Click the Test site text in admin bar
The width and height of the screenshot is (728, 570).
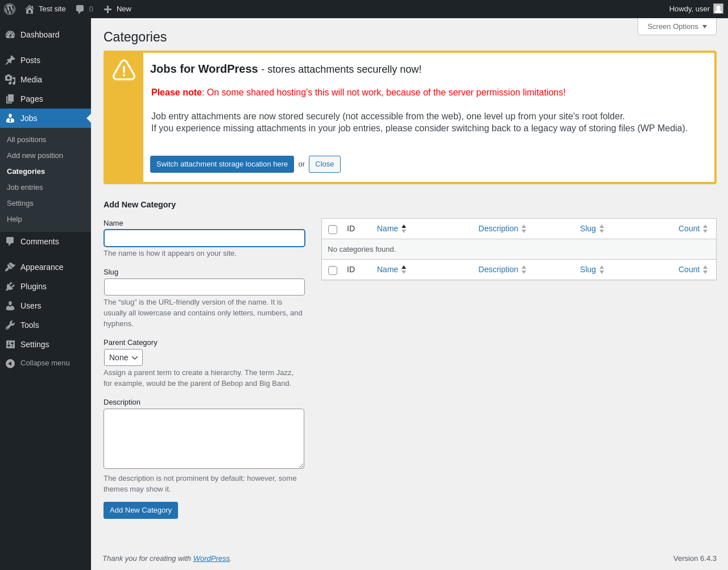tap(52, 9)
